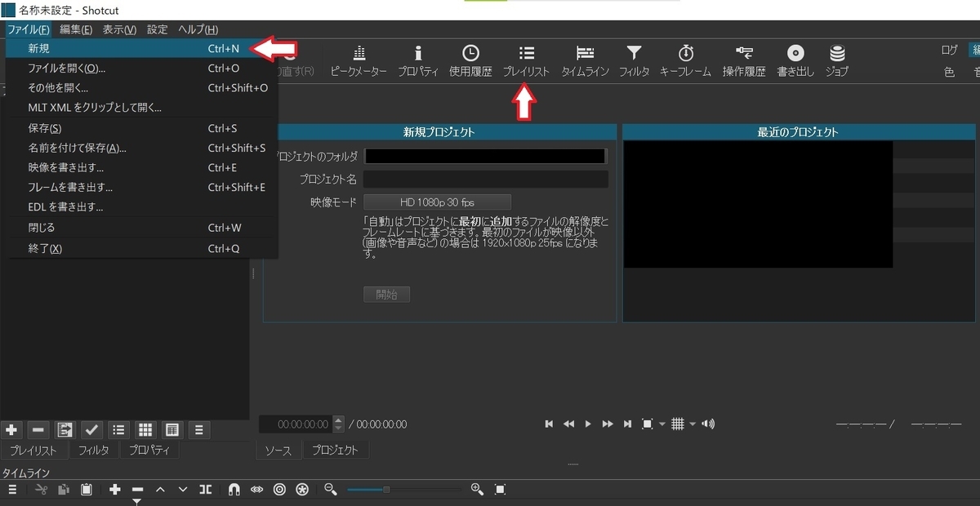Open the キーフレーム (Keyframes) panel
This screenshot has width=980, height=506.
687,60
